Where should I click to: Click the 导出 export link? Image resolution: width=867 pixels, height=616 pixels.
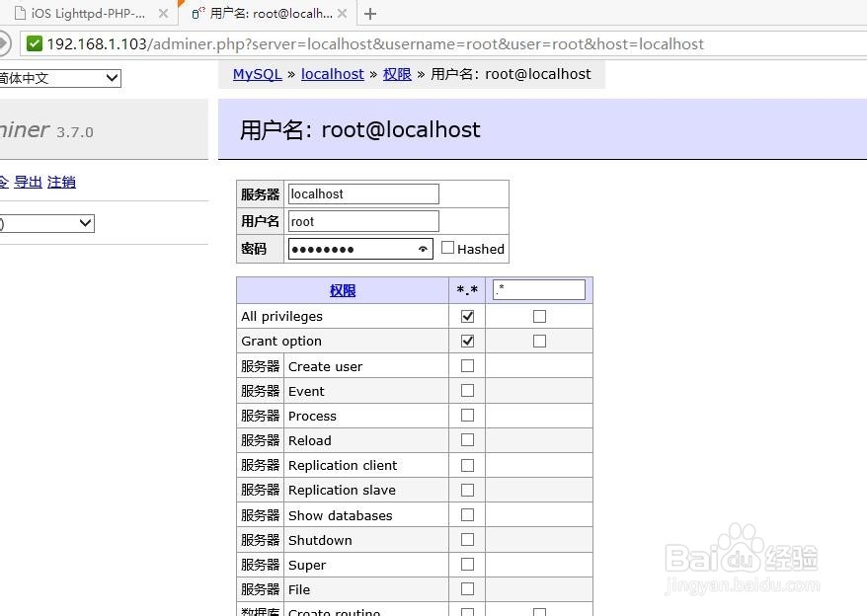coord(29,182)
